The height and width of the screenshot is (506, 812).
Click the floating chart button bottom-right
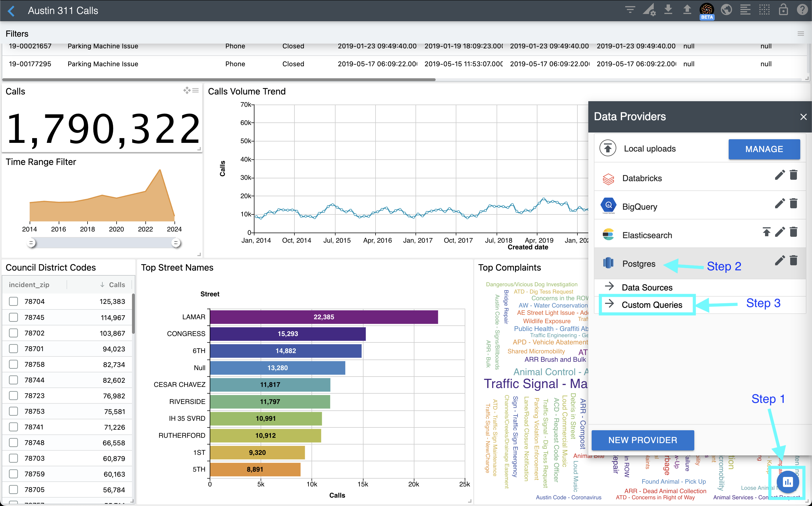pyautogui.click(x=788, y=482)
